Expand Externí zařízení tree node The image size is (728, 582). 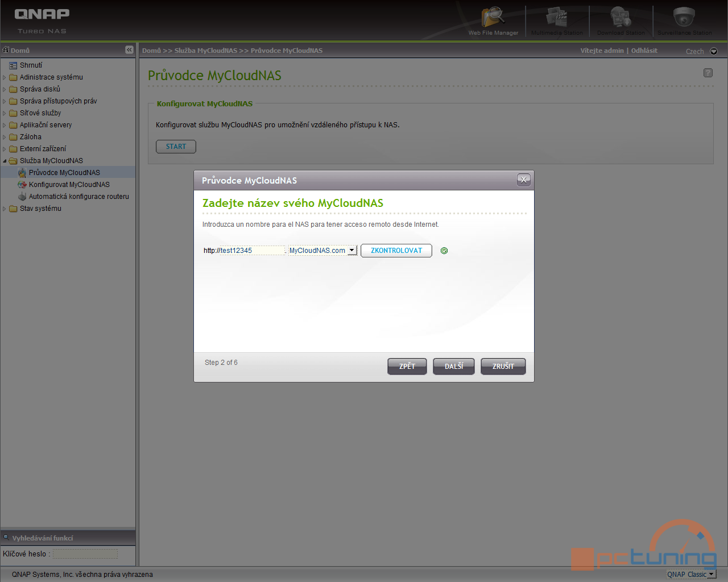[x=5, y=149]
